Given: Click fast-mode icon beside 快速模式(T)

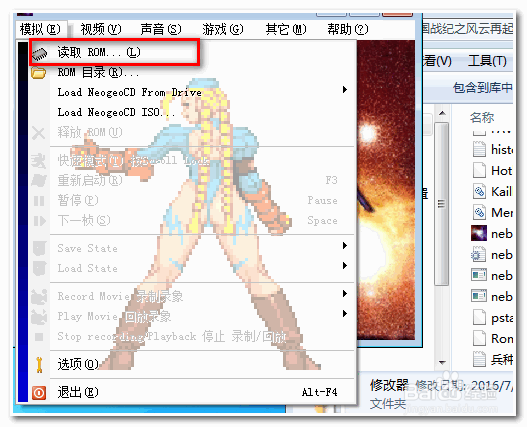Looking at the screenshot, I should pos(39,161).
